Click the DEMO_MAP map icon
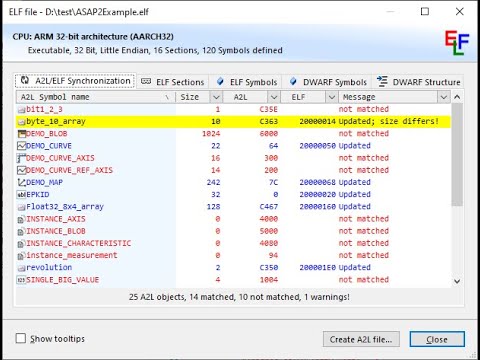This screenshot has width=480, height=360. pos(22,182)
